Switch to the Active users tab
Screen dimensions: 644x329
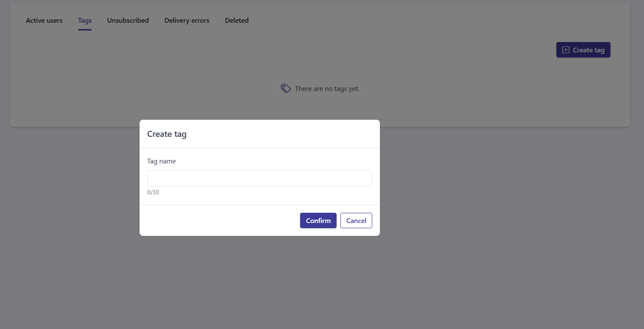tap(44, 21)
